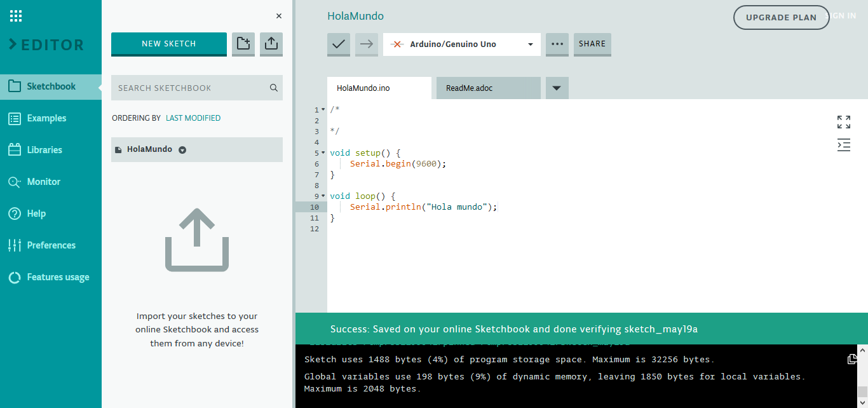Open Libraries from the sidebar
The image size is (868, 408).
coord(44,149)
